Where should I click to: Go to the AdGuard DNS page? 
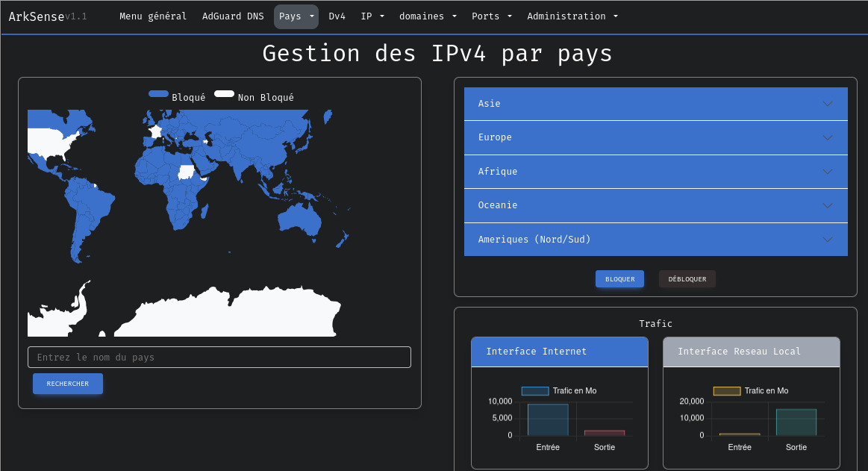coord(233,16)
